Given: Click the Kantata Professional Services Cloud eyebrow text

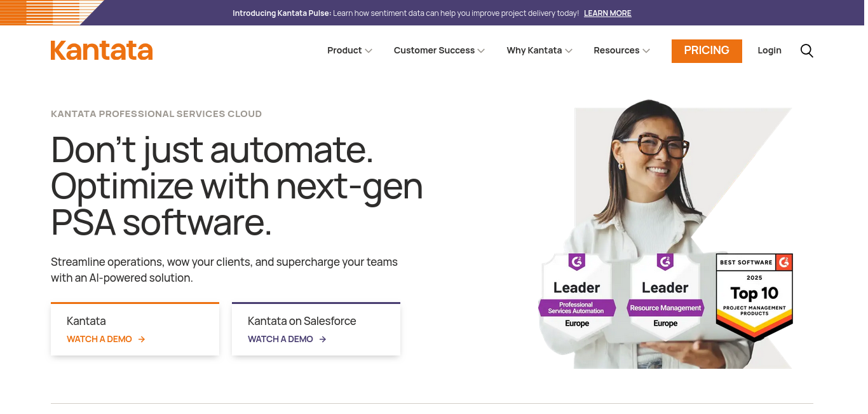Looking at the screenshot, I should point(156,114).
